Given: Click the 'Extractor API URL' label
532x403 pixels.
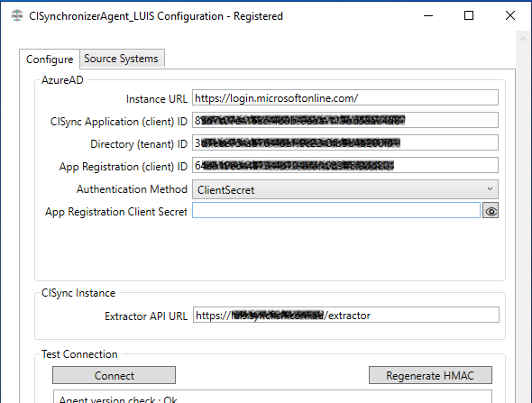Looking at the screenshot, I should (x=146, y=316).
